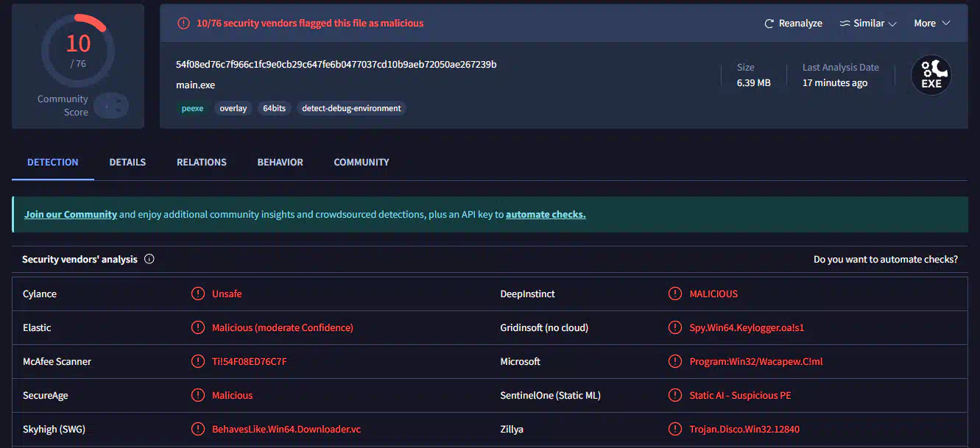Click the overlay tag
The image size is (980, 448).
click(233, 108)
